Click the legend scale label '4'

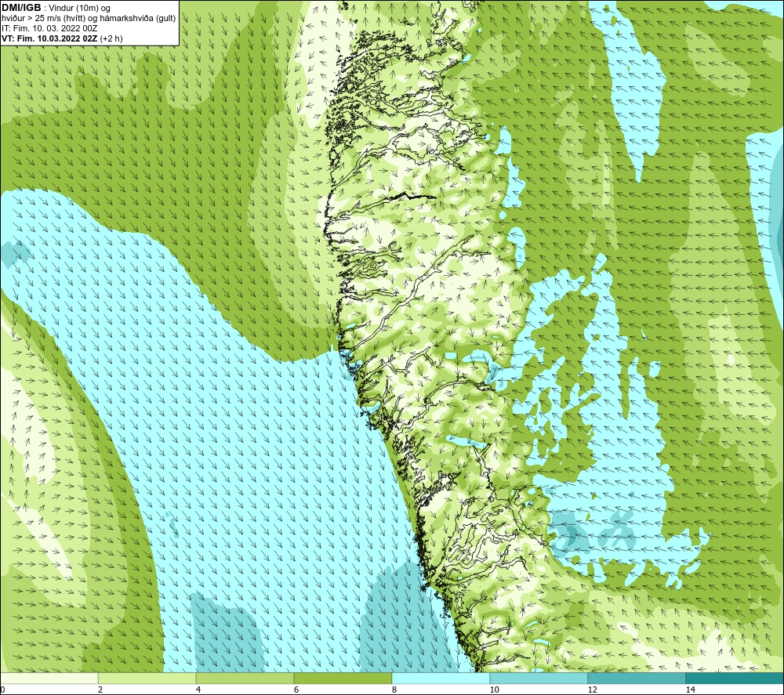coord(198,690)
